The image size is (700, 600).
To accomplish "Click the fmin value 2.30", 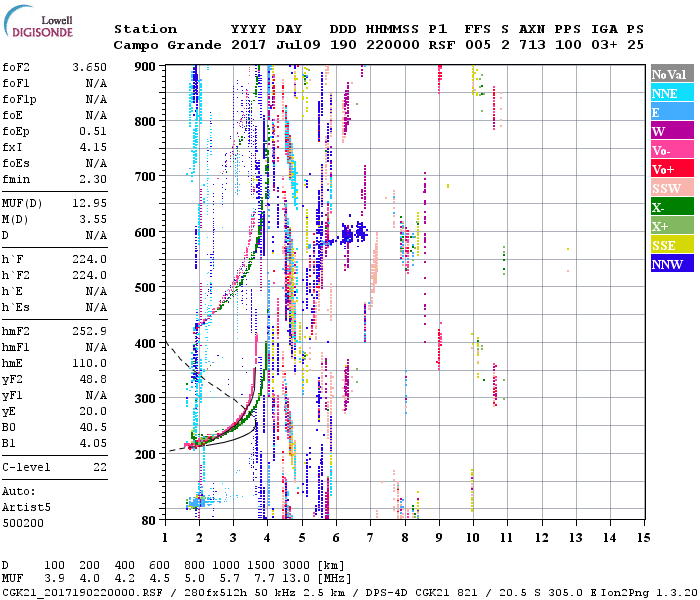I will (x=93, y=179).
